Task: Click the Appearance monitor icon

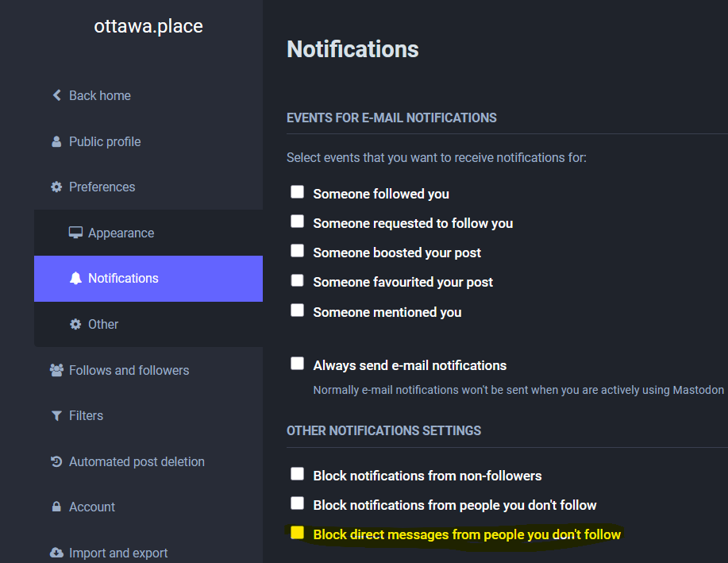Action: tap(75, 233)
